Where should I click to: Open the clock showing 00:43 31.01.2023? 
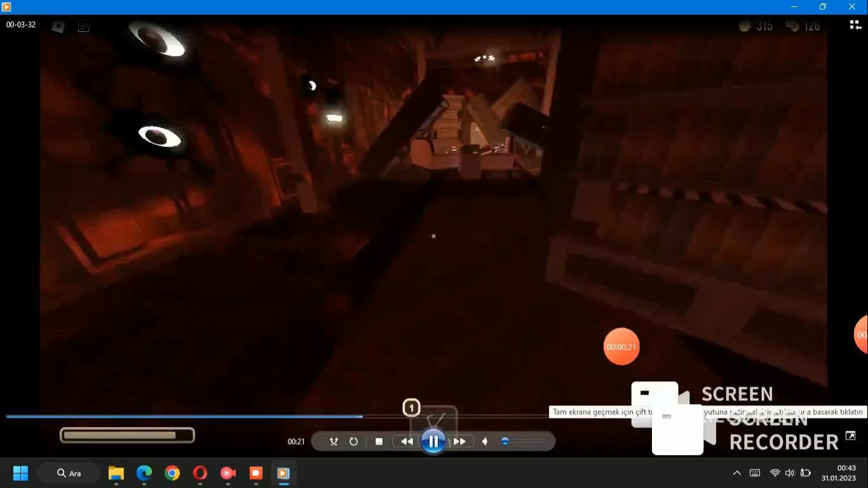tap(839, 473)
